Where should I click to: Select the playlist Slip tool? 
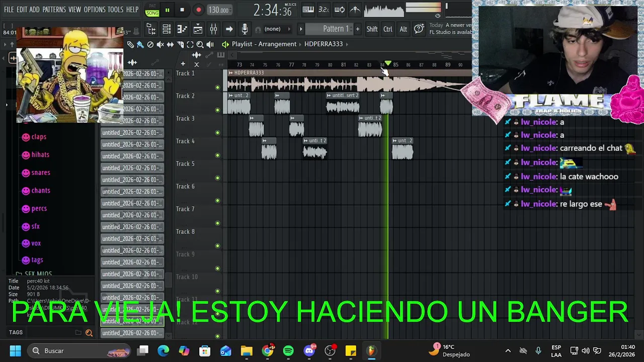[x=170, y=44]
